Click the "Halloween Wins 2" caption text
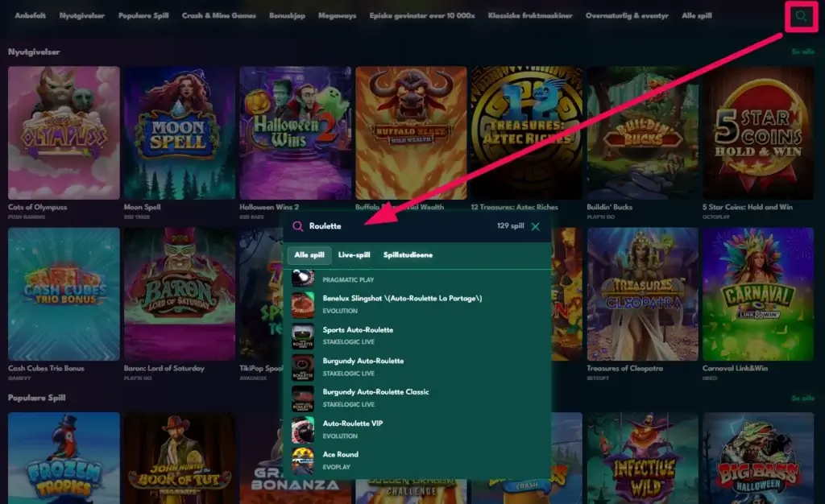 click(x=269, y=207)
